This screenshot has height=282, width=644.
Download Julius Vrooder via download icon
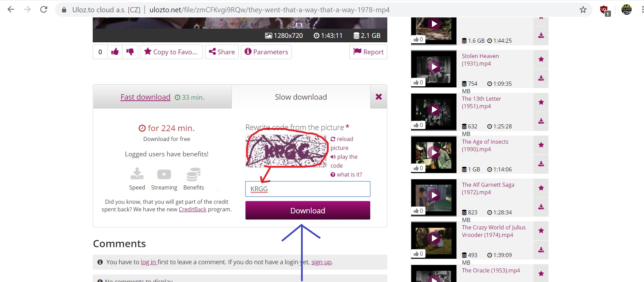[x=541, y=250]
